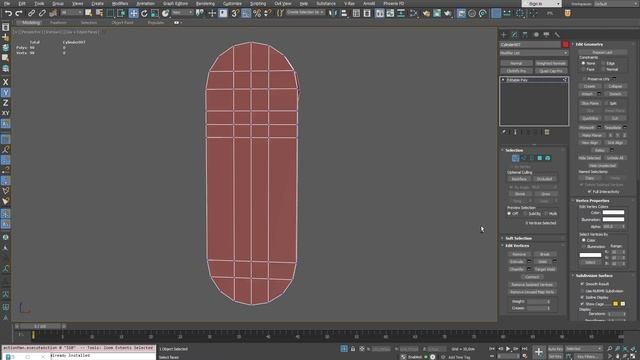The image size is (640, 360).
Task: Click Configure Modifier Sets icon
Action: (x=547, y=132)
